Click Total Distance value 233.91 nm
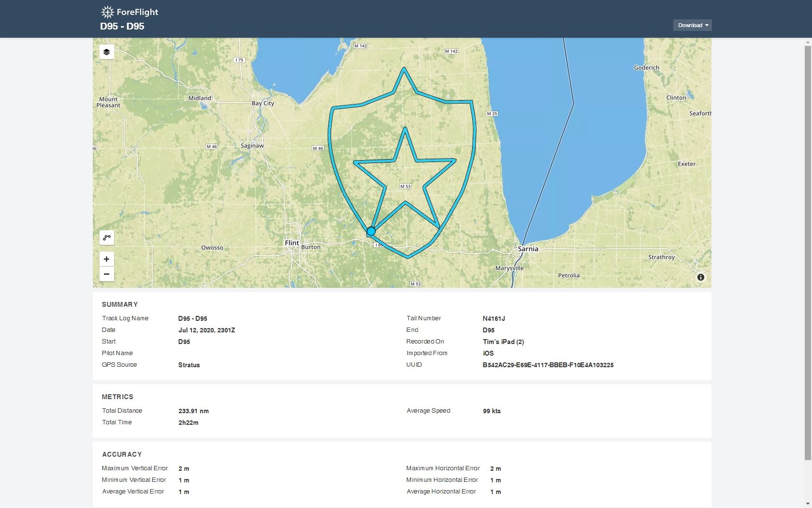This screenshot has width=812, height=508. [193, 411]
